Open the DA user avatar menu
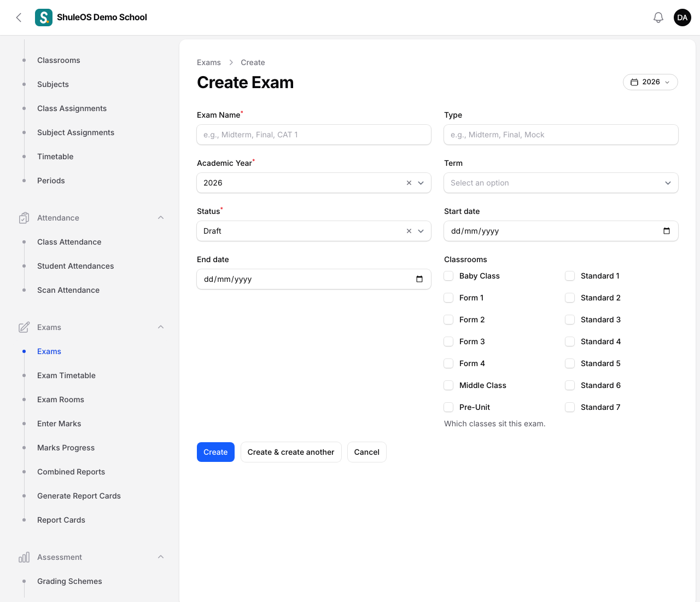Screen dimensions: 700x602 click(x=682, y=18)
